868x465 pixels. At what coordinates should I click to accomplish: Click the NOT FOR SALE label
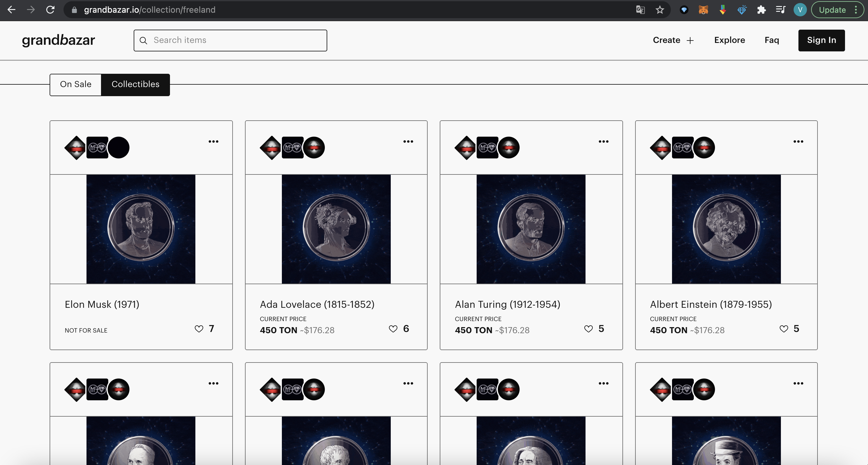86,330
